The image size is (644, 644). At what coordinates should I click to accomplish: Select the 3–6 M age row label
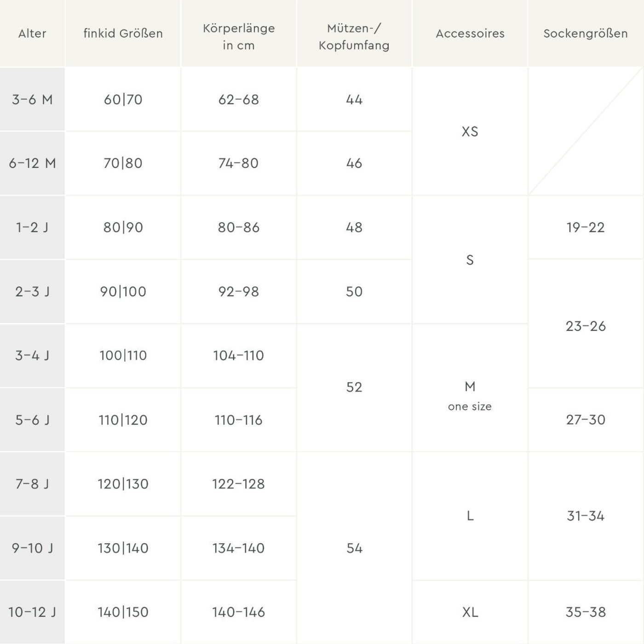point(32,99)
